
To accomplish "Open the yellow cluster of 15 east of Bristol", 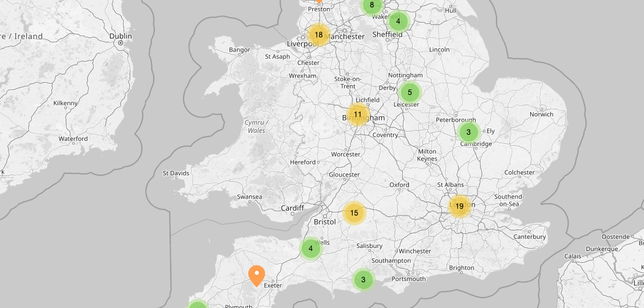I will pos(354,213).
